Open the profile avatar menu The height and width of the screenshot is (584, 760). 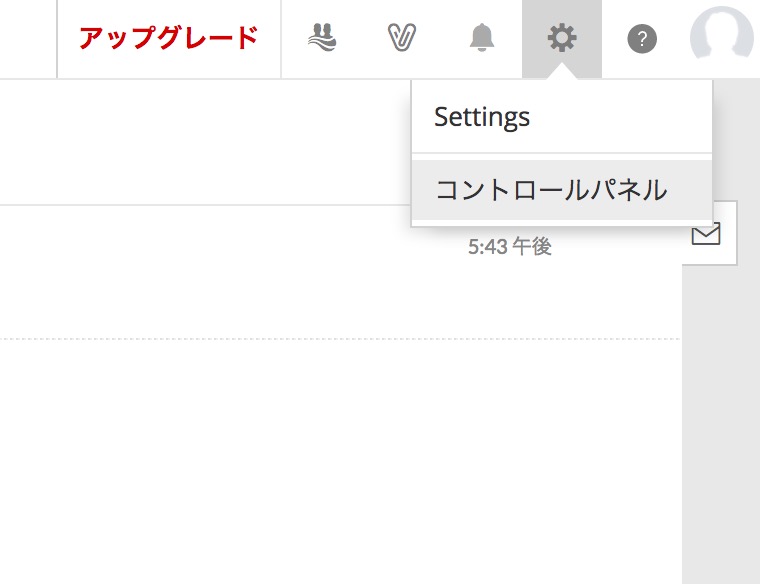pyautogui.click(x=722, y=34)
